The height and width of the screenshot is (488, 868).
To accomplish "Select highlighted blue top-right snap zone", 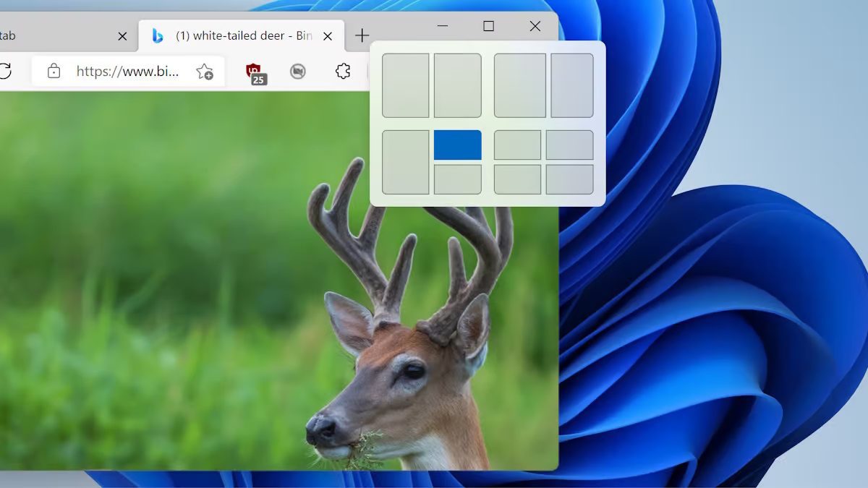I will [x=458, y=145].
